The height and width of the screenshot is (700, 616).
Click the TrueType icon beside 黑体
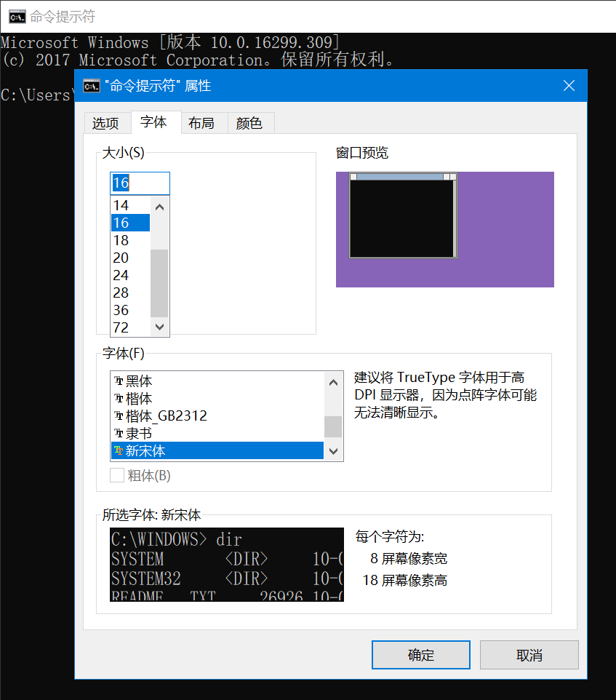click(x=119, y=381)
